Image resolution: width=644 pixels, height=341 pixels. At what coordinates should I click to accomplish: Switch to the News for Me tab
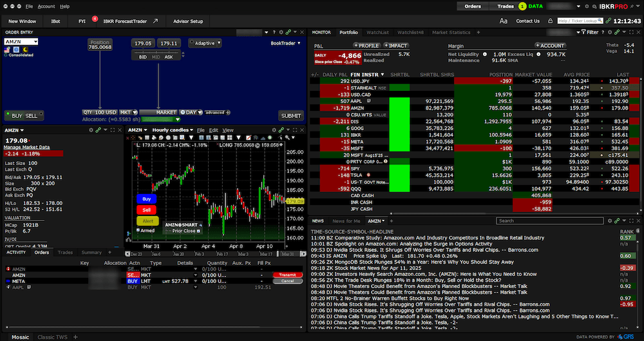(346, 221)
